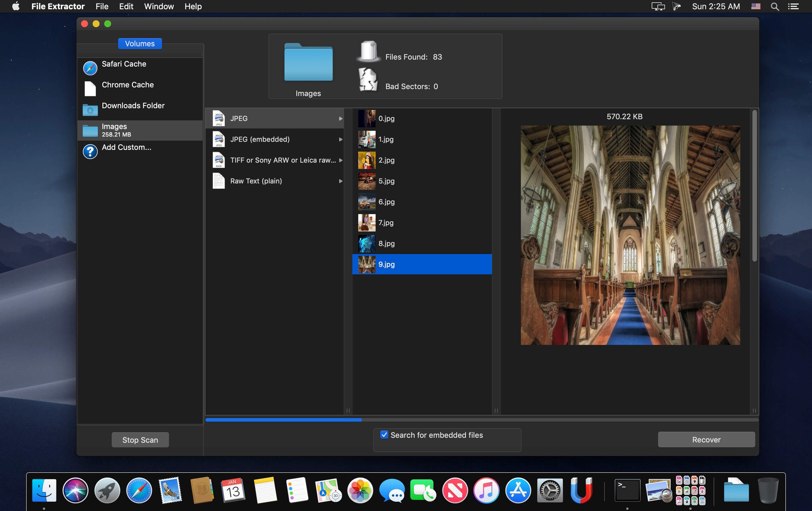Select the JPEG file type icon
Screen dimensions: 812x511
click(x=218, y=118)
